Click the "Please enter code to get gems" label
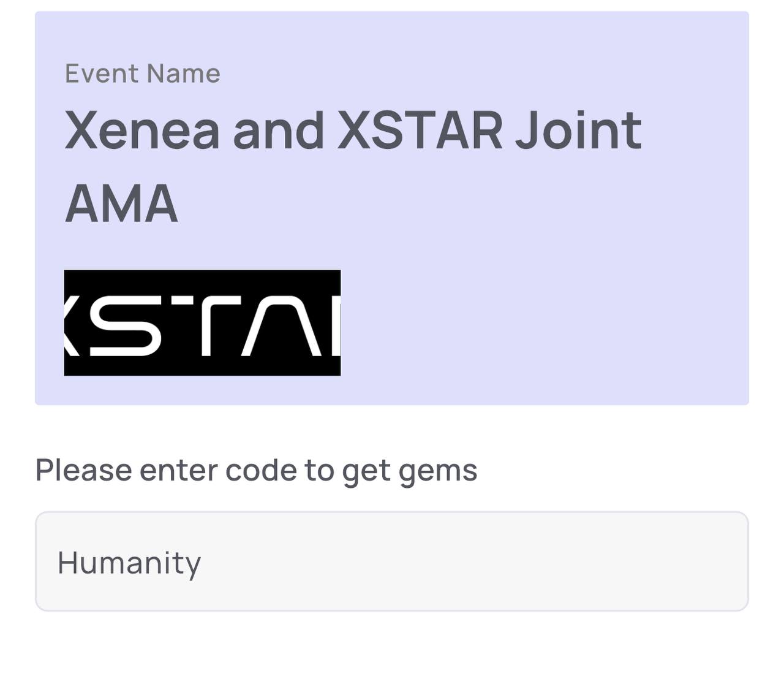 point(256,471)
